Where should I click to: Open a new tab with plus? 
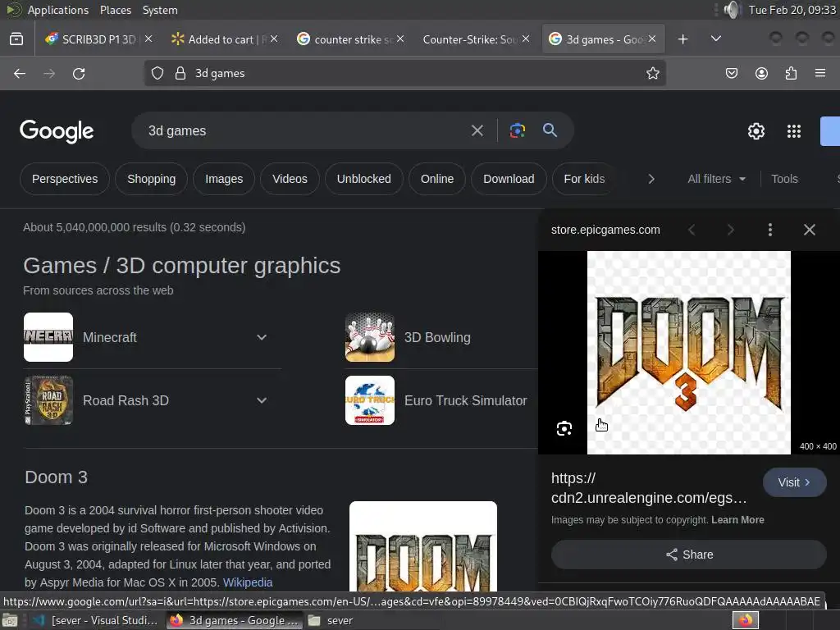[682, 39]
